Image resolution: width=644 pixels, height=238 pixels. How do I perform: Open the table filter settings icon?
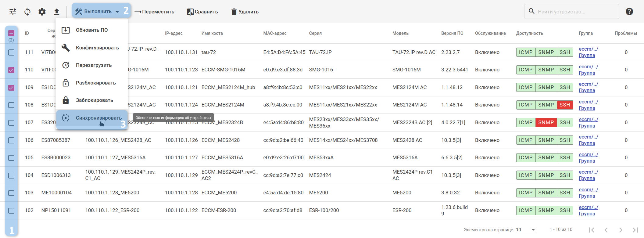point(13,12)
